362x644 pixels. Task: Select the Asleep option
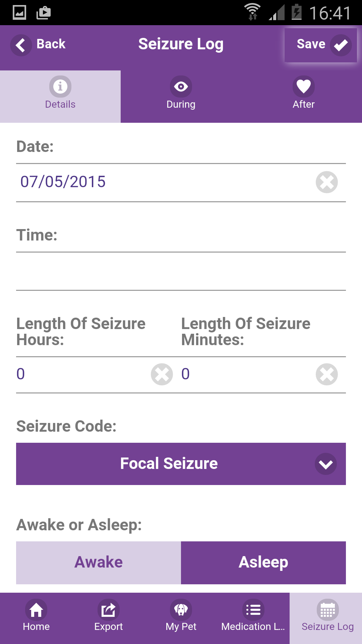click(x=263, y=563)
